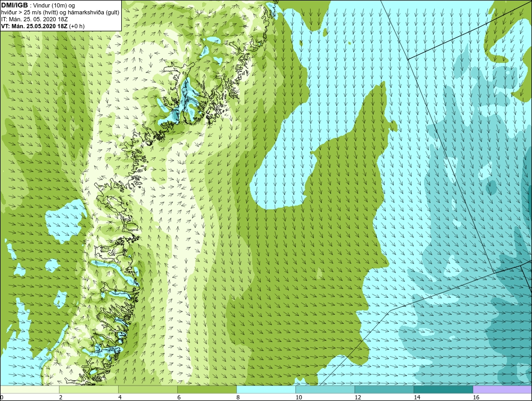Click the 6–8 m/s olive green legend swatch
Screen dimensions: 532x401
(207, 389)
